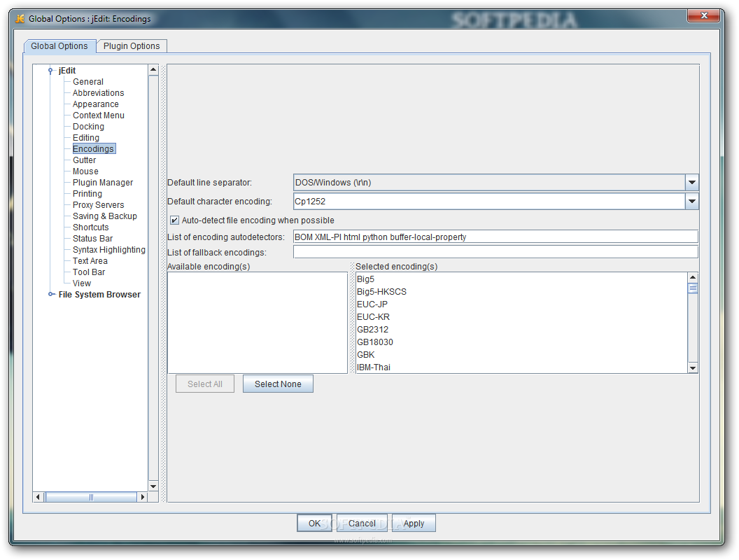Select File System Browser tree item

tap(99, 295)
